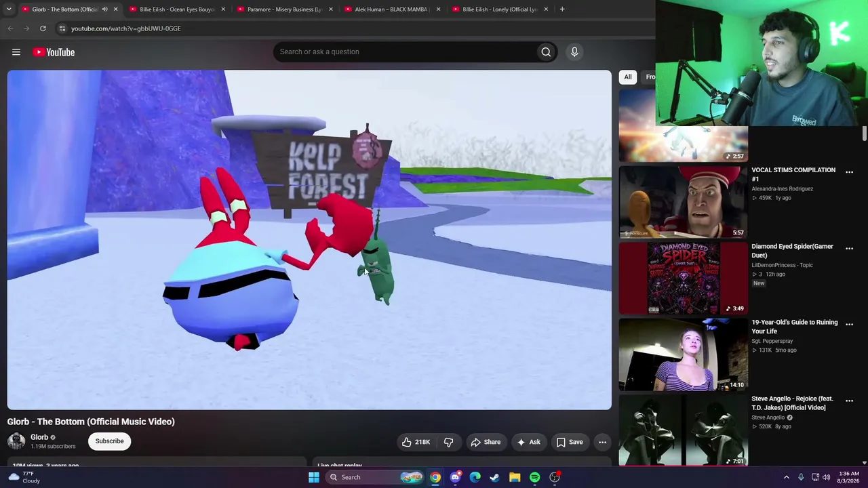Close the Billie Eilish Lonely tab

pyautogui.click(x=546, y=9)
